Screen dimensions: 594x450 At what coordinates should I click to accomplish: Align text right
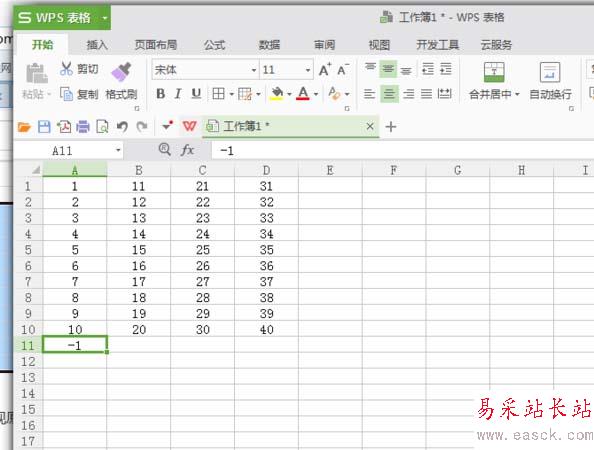408,94
